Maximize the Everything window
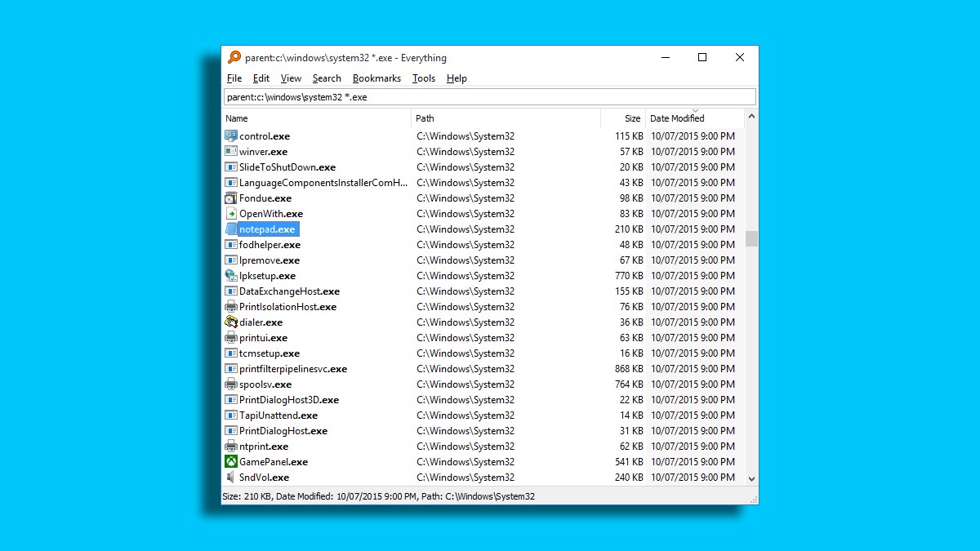The image size is (980, 551). 702,57
